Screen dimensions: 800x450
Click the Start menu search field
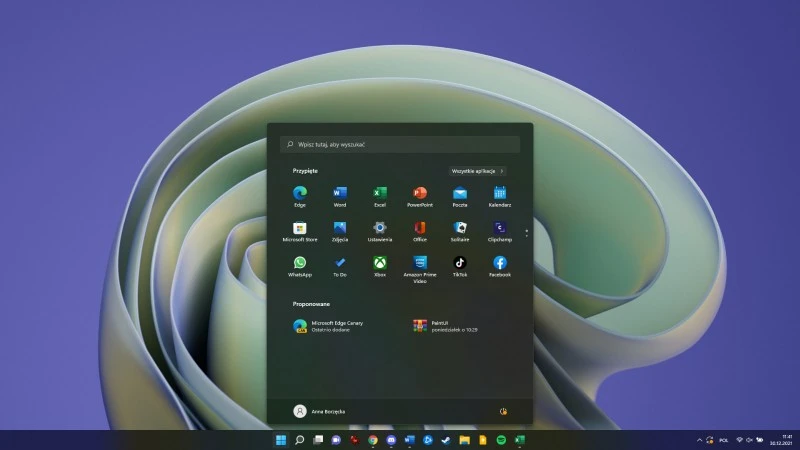400,144
